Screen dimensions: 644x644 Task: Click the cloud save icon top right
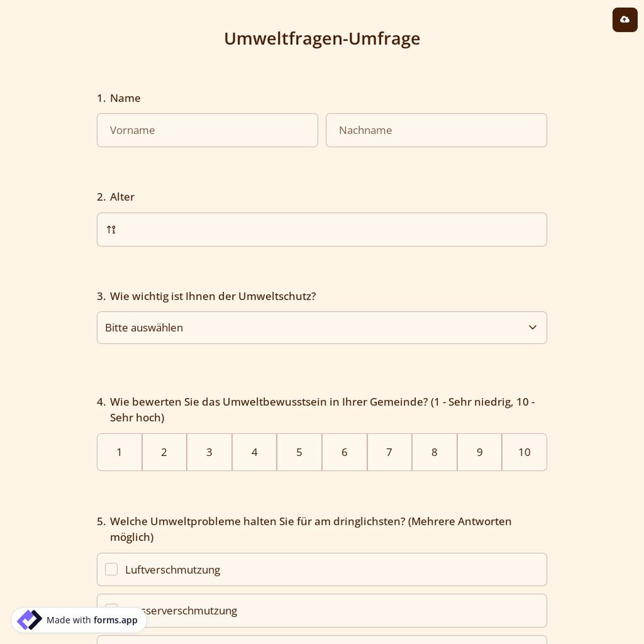[x=625, y=19]
